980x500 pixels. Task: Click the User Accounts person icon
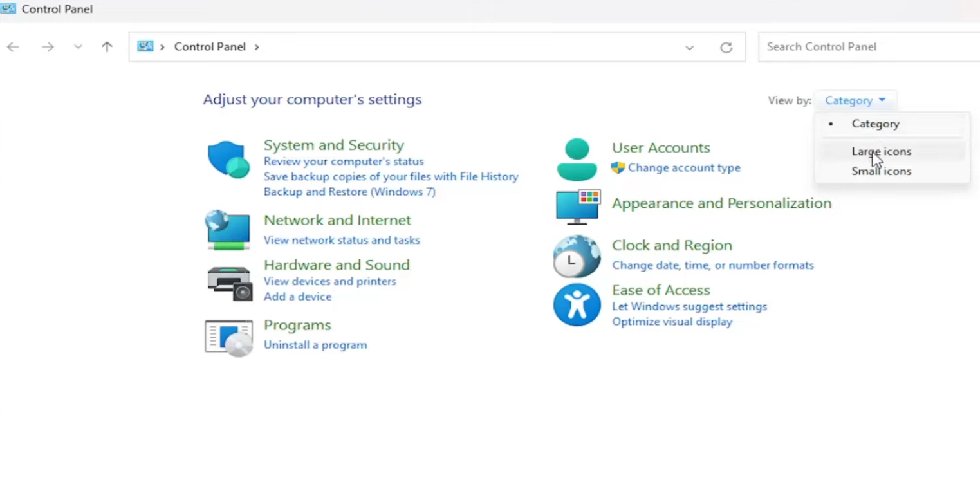click(x=577, y=159)
